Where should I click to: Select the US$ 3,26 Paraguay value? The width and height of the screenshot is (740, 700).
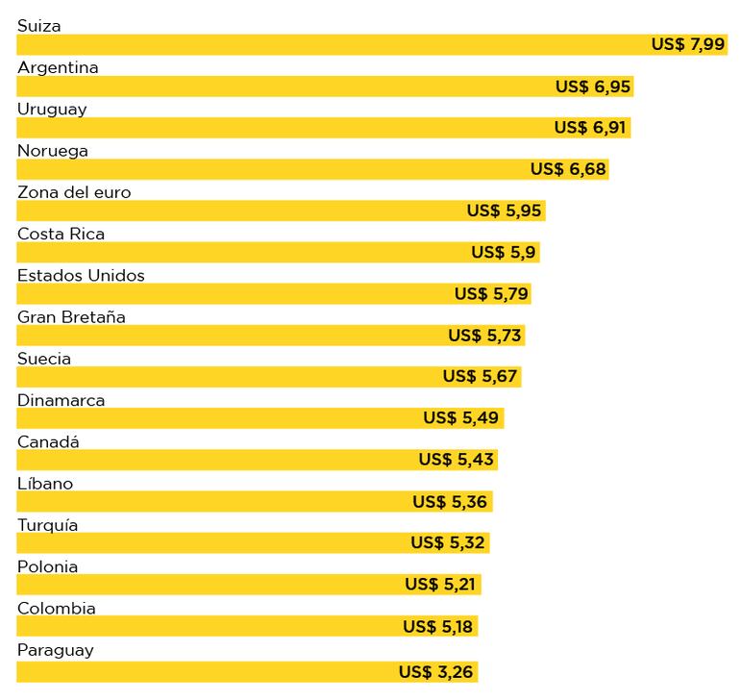(x=436, y=672)
